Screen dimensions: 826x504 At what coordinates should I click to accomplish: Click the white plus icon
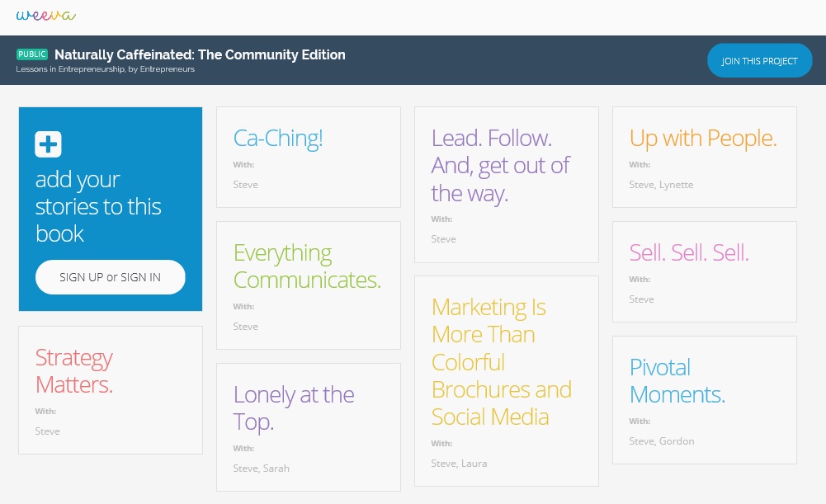(x=48, y=144)
